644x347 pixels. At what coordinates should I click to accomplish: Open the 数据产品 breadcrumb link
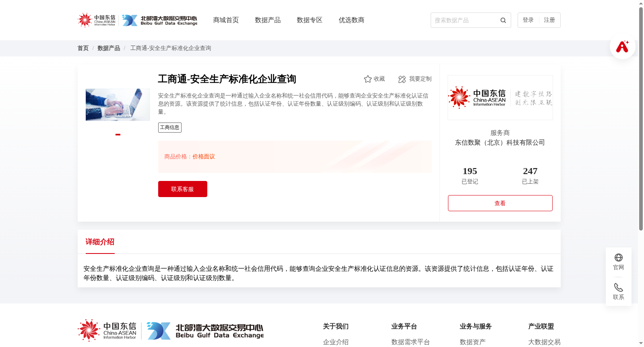point(109,48)
